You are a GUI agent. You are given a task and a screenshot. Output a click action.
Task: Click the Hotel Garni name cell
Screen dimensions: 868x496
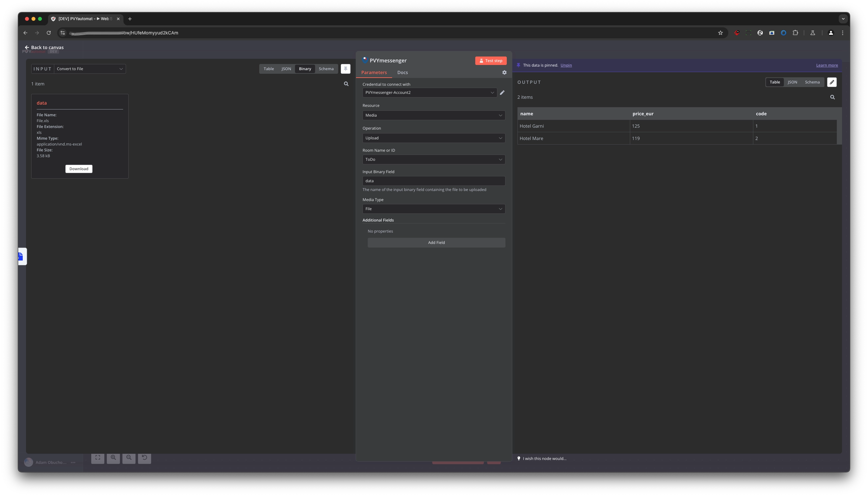coord(574,126)
